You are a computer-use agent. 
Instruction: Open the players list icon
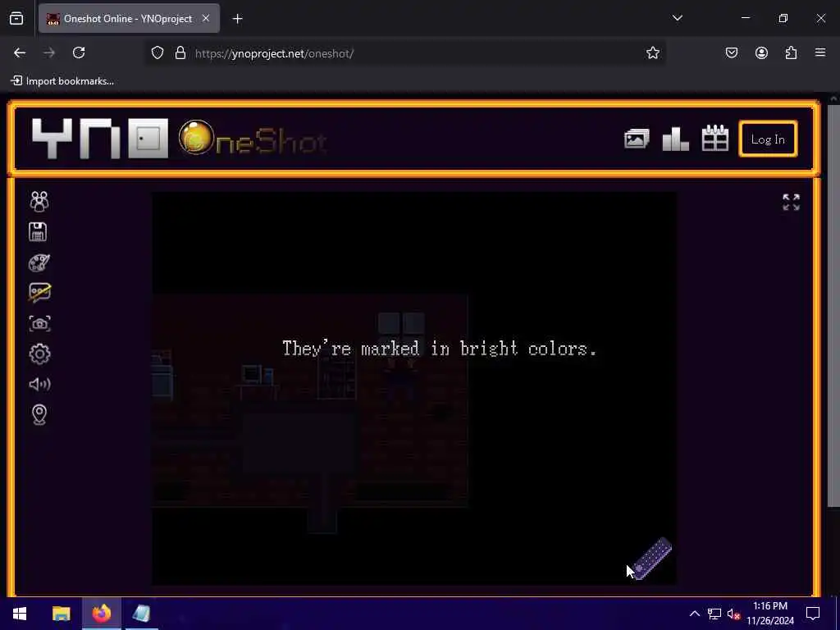pos(39,202)
